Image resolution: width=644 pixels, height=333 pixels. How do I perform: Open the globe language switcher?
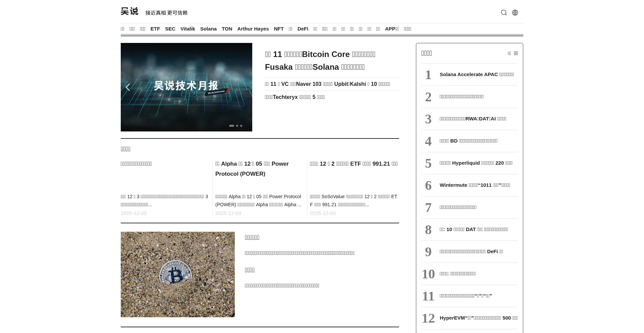pyautogui.click(x=515, y=13)
